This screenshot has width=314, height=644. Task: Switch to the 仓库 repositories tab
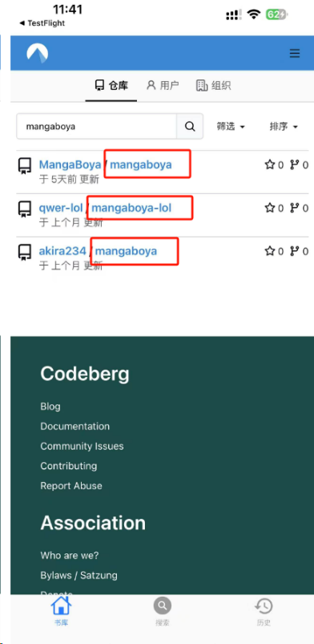(111, 86)
